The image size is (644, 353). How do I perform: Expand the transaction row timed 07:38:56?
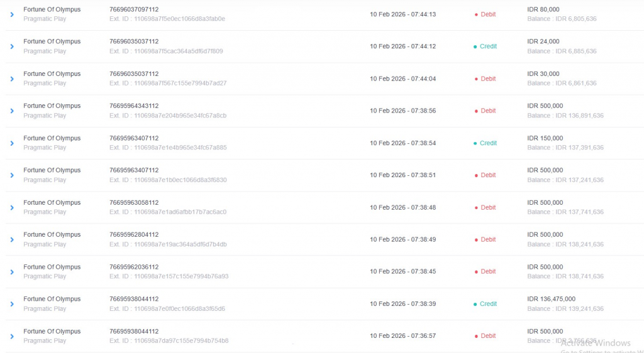12,111
